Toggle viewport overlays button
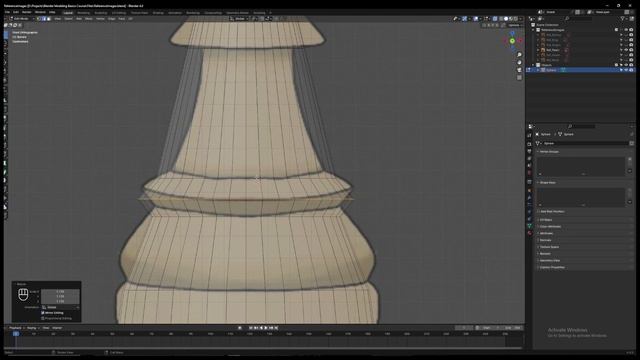Screen dimensions: 640x360 click(476, 19)
